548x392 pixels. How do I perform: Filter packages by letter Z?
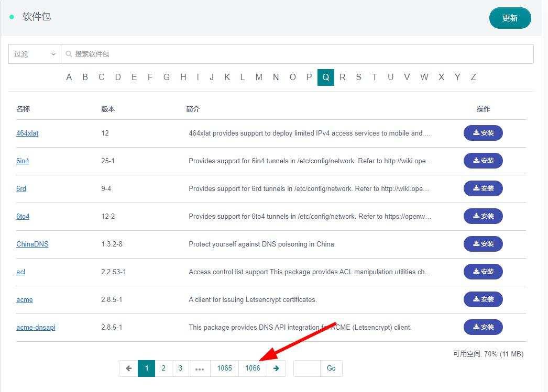[473, 77]
